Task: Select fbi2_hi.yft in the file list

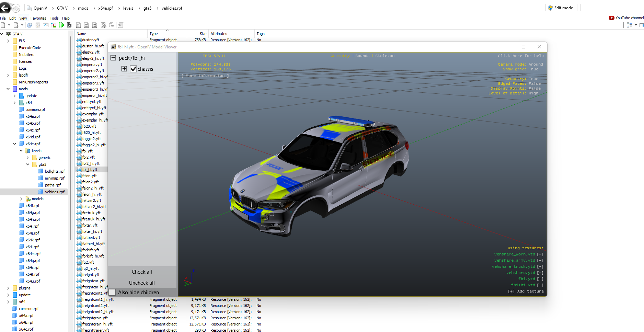Action: click(91, 163)
